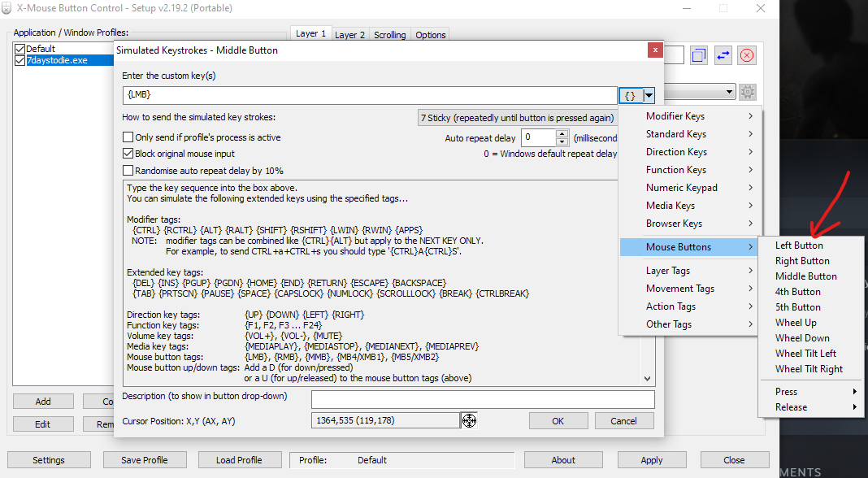Expand the Numeric Keypad submenu
Viewport: 868px width, 478px height.
tap(691, 188)
